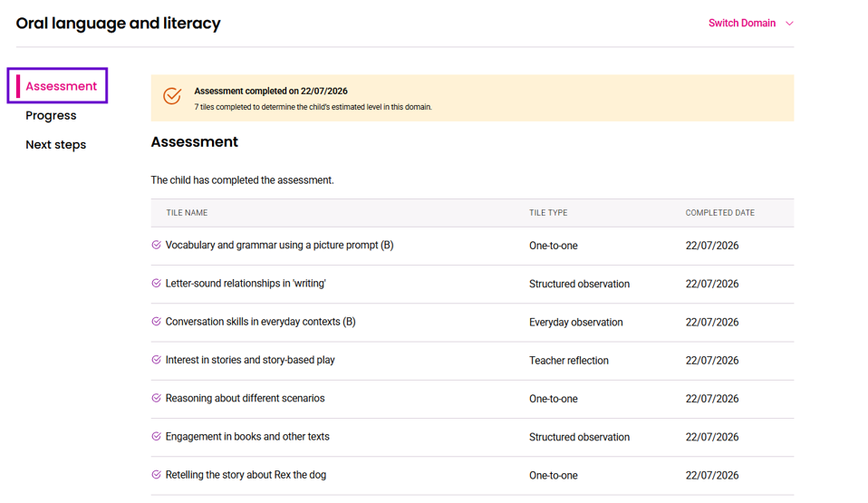Click 'Structured observation' in Letter-sound relationships row
Image resolution: width=868 pixels, height=503 pixels.
(x=579, y=284)
